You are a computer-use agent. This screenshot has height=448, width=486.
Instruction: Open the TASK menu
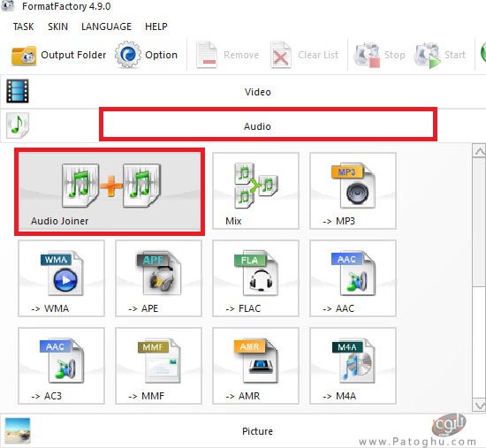click(x=23, y=27)
